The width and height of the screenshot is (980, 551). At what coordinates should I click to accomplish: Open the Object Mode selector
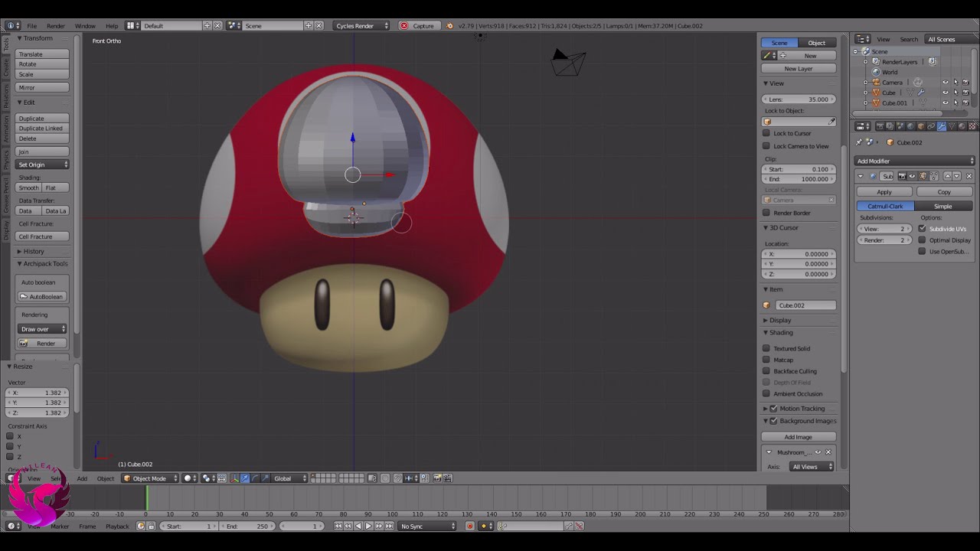(x=150, y=478)
